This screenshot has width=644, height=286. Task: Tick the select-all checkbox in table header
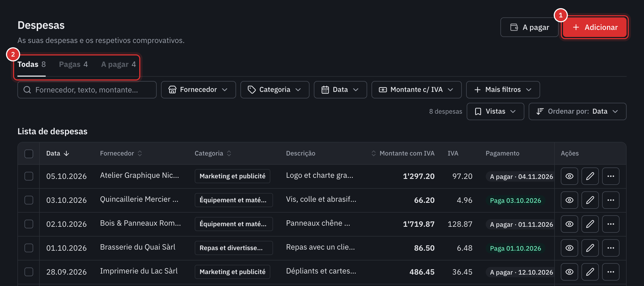pyautogui.click(x=29, y=154)
